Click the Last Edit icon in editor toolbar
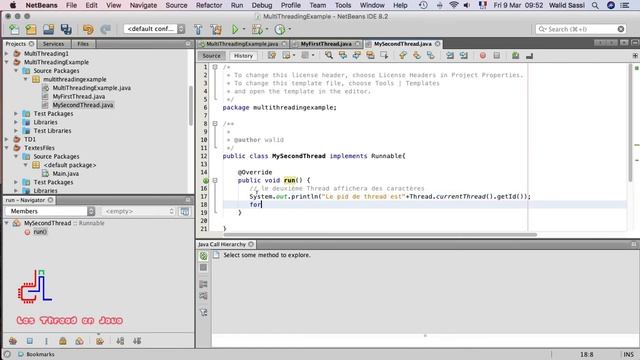 coord(271,56)
